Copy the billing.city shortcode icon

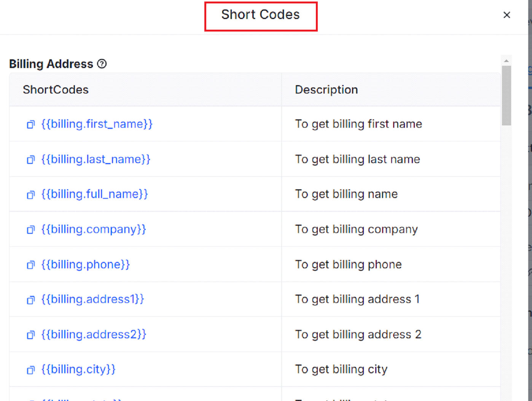31,370
